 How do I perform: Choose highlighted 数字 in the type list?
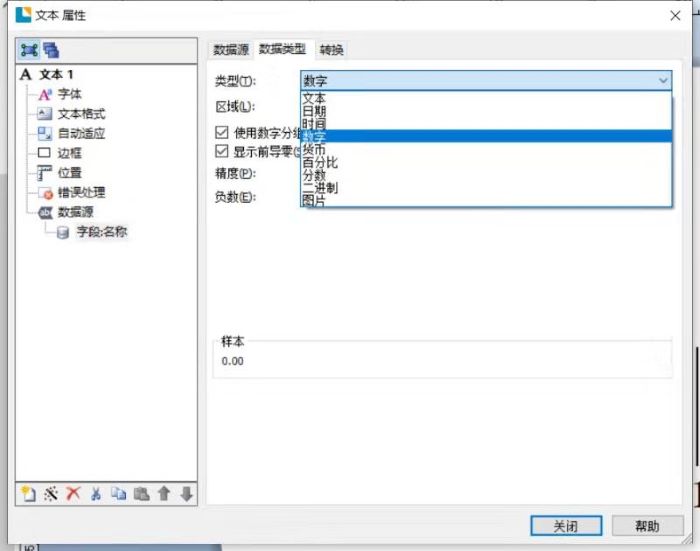click(x=486, y=136)
